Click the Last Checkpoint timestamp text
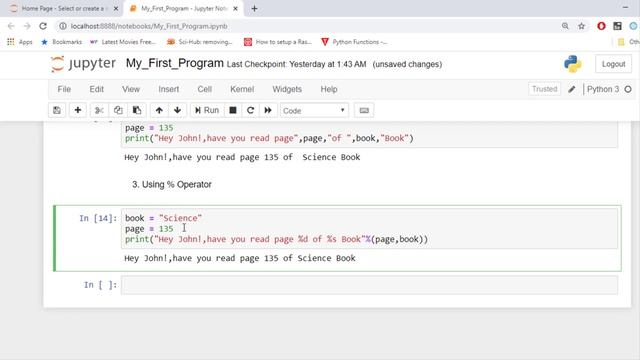The width and height of the screenshot is (640, 360). (296, 64)
